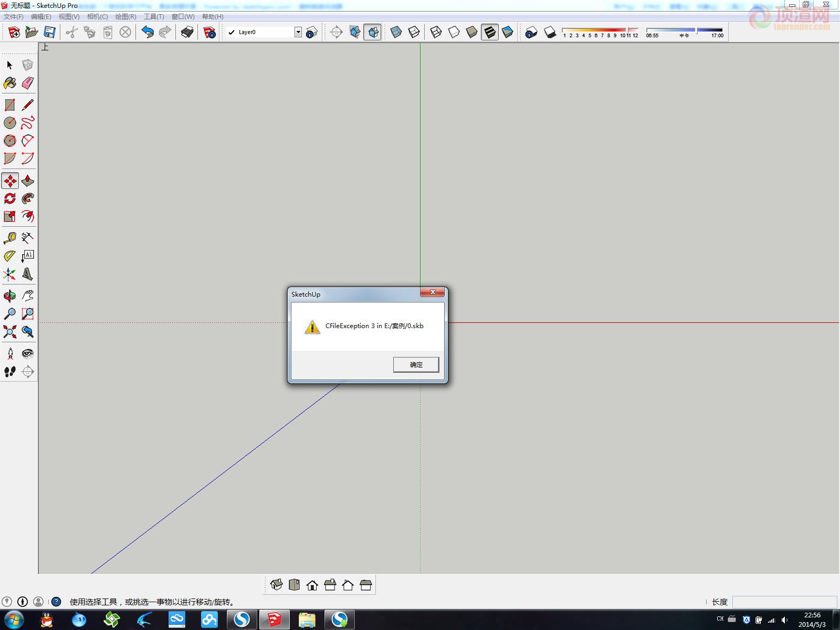Viewport: 840px width, 630px height.
Task: Activate the Tape Measure tool
Action: [x=9, y=238]
